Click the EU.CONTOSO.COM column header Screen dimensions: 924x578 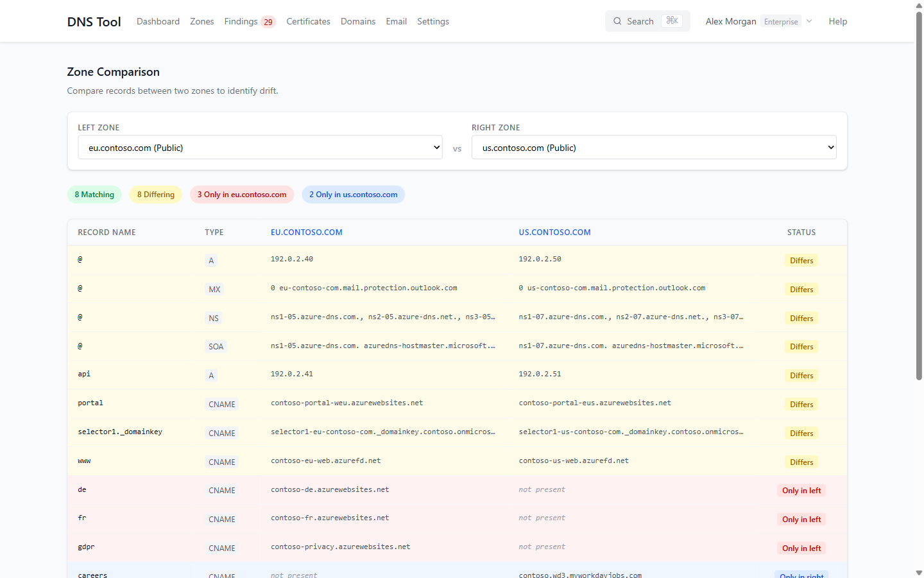point(307,232)
